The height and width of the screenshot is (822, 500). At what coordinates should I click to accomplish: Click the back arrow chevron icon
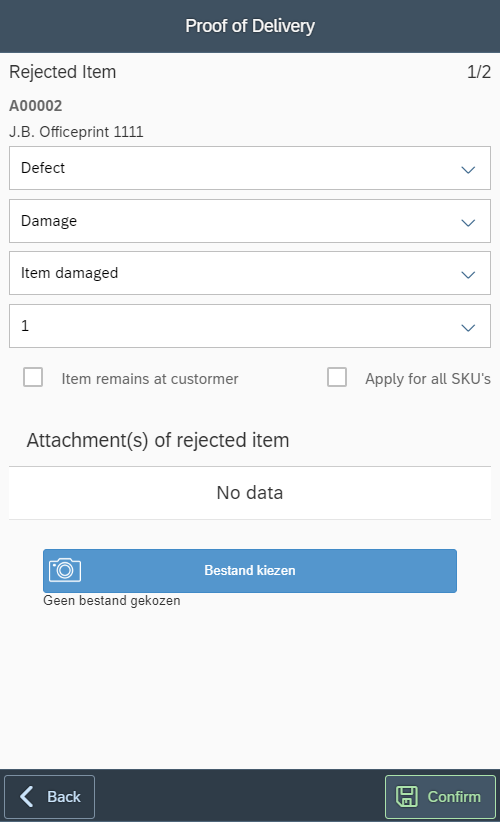point(27,796)
